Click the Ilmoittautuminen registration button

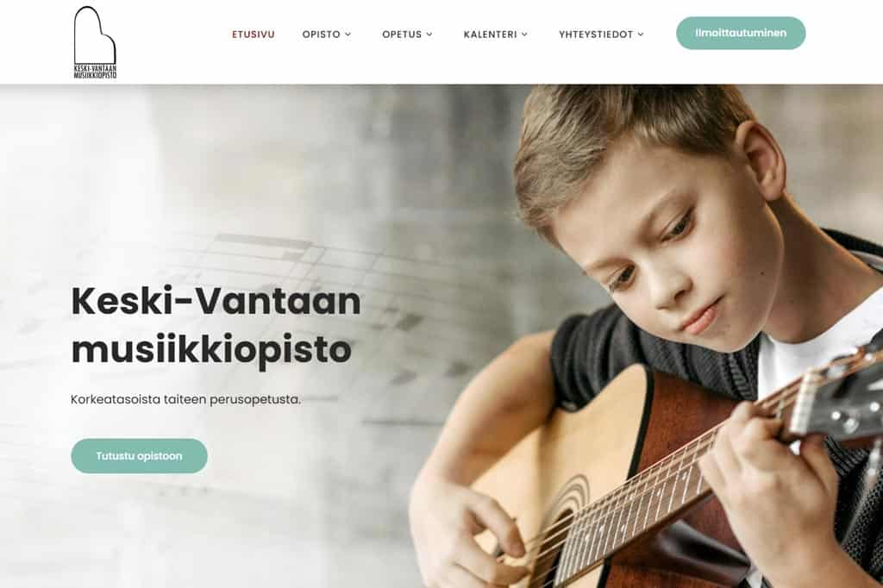[x=741, y=34]
